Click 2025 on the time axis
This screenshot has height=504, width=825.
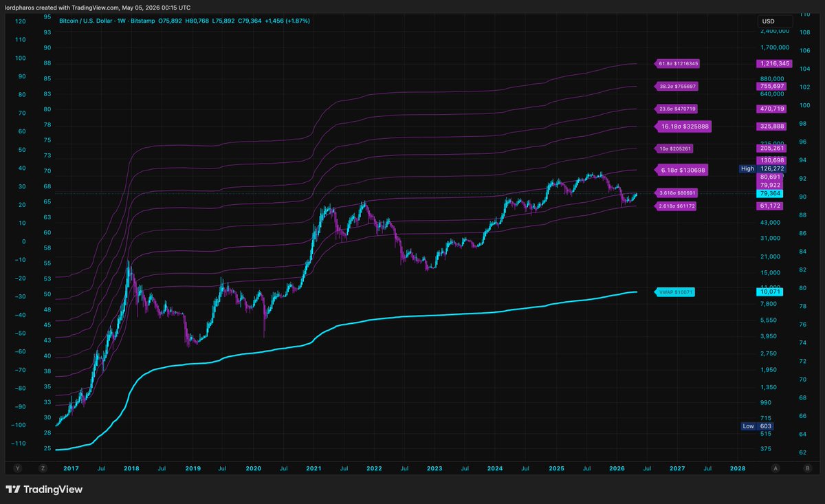pyautogui.click(x=556, y=468)
